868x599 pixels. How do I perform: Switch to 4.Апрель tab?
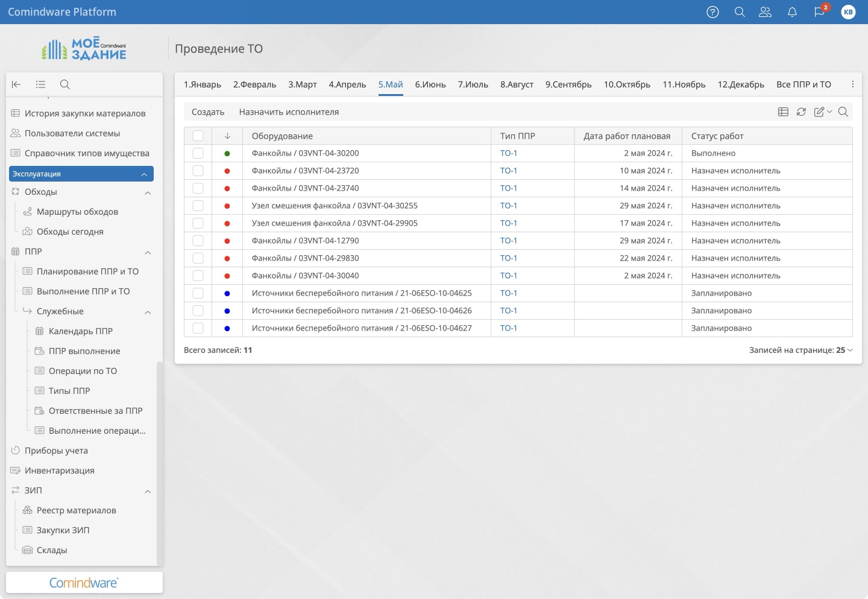pyautogui.click(x=347, y=84)
